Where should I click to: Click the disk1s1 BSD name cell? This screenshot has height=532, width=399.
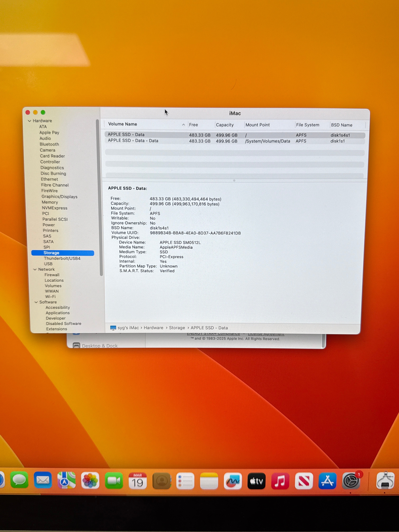pyautogui.click(x=337, y=141)
